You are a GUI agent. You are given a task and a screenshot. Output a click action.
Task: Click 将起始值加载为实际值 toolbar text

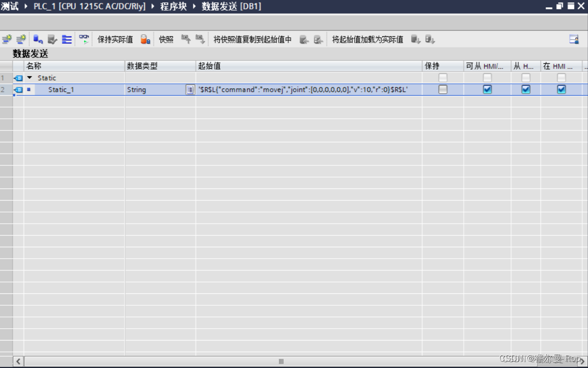click(367, 39)
